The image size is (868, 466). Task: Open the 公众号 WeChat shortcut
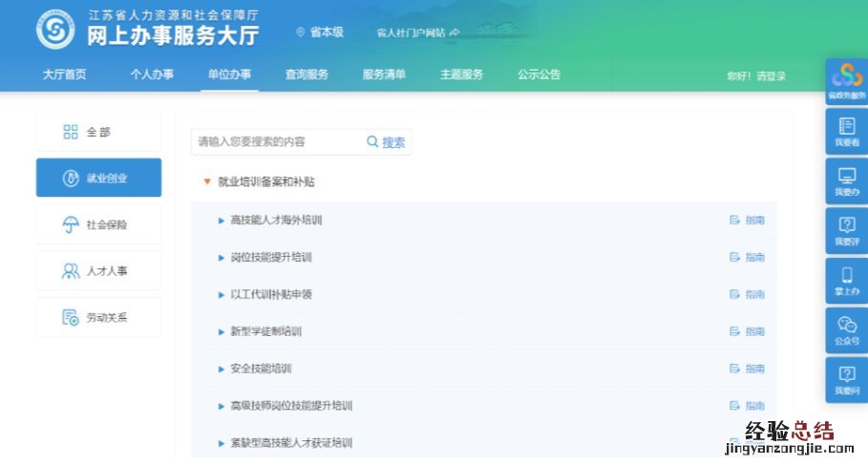pyautogui.click(x=846, y=330)
